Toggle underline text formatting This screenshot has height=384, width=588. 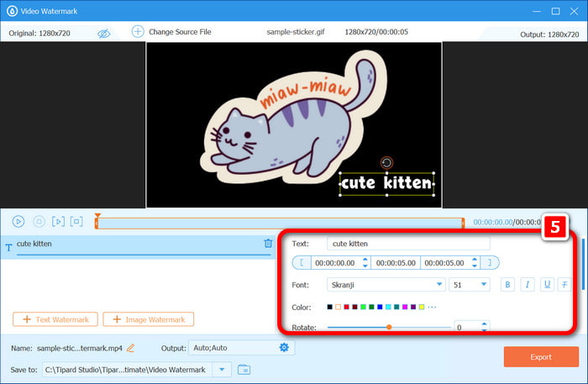[547, 285]
